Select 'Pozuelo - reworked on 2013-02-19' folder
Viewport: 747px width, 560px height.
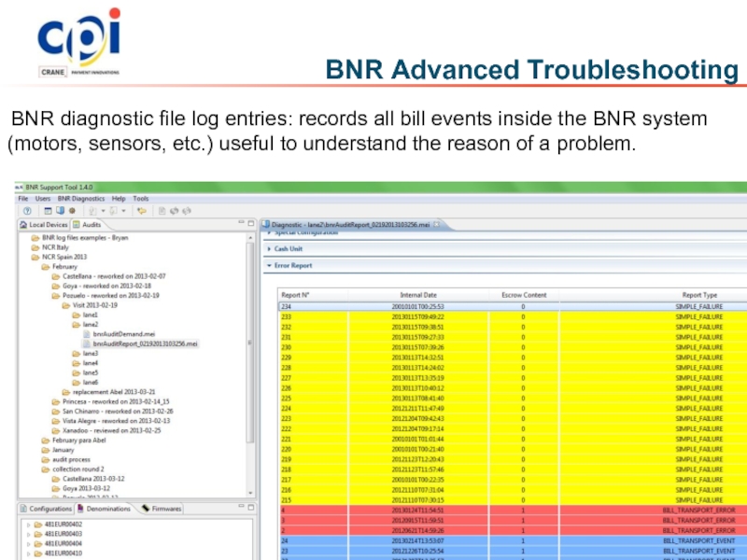pyautogui.click(x=106, y=296)
